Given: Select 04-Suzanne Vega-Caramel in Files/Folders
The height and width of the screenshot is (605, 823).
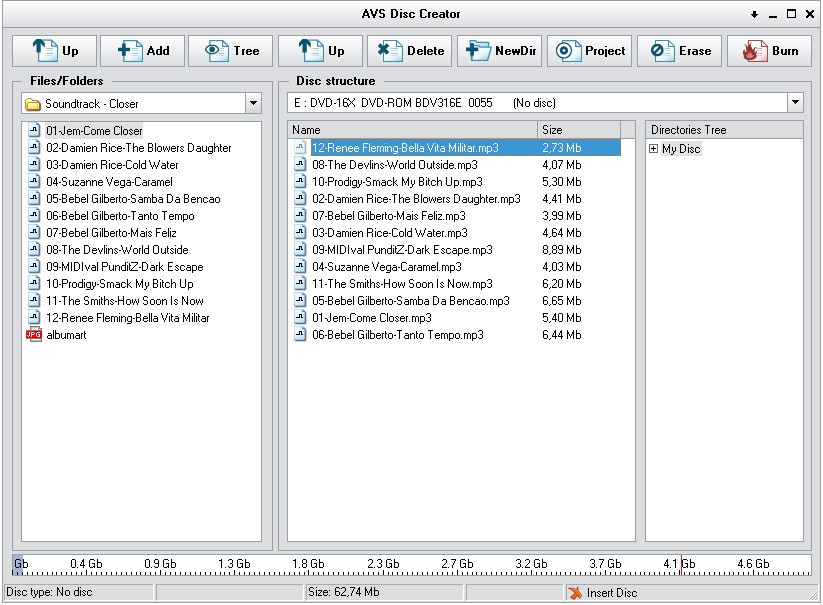Looking at the screenshot, I should [x=109, y=182].
